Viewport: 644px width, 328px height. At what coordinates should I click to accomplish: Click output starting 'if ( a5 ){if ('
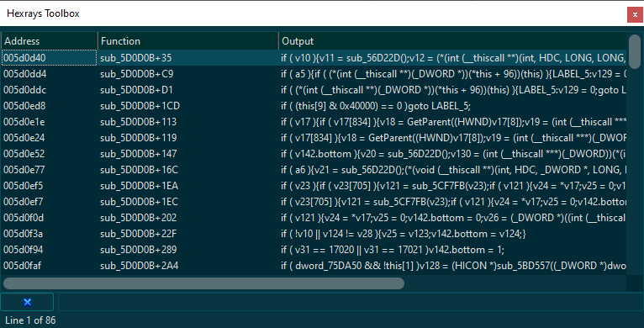coord(453,74)
